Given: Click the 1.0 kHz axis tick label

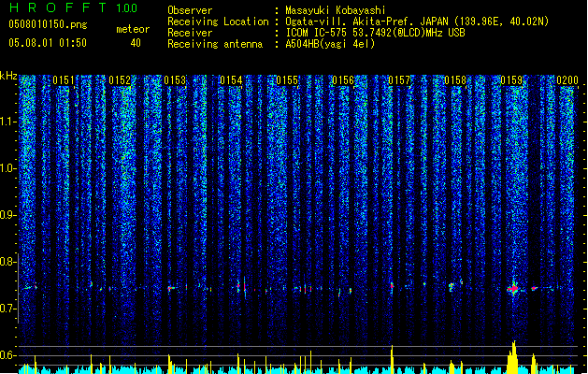Looking at the screenshot, I should pyautogui.click(x=8, y=168).
